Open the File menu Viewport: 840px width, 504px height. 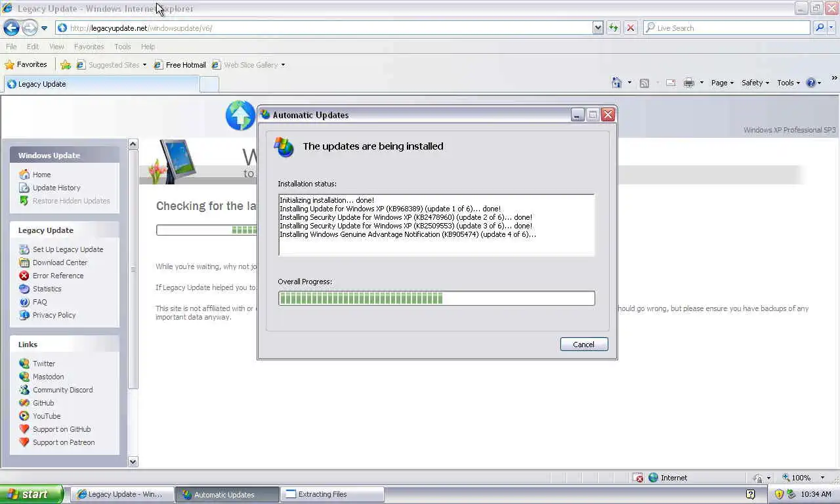(11, 47)
